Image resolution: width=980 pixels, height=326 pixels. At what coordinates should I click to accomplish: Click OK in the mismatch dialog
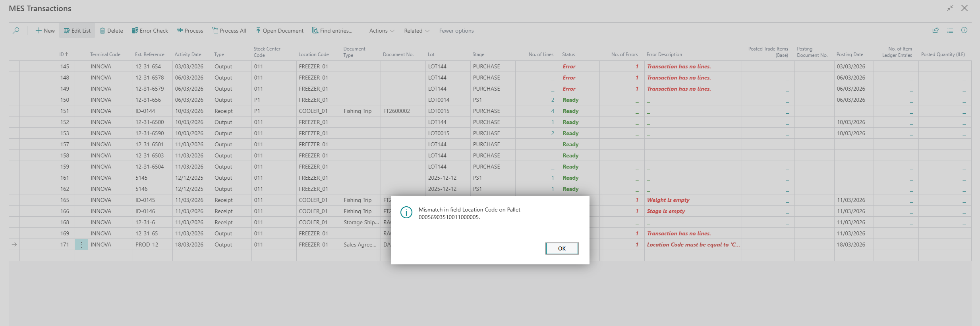click(x=561, y=248)
